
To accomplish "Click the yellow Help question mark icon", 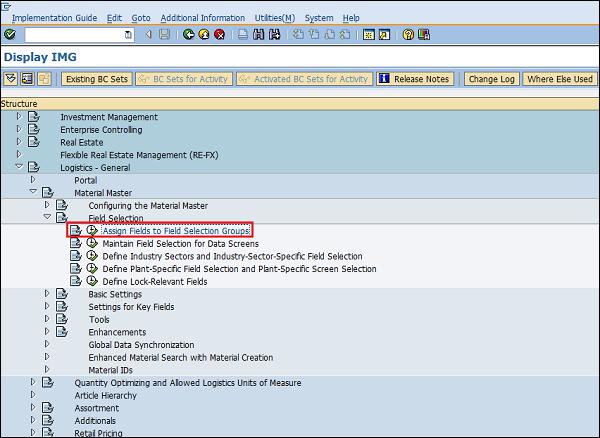I will [408, 34].
